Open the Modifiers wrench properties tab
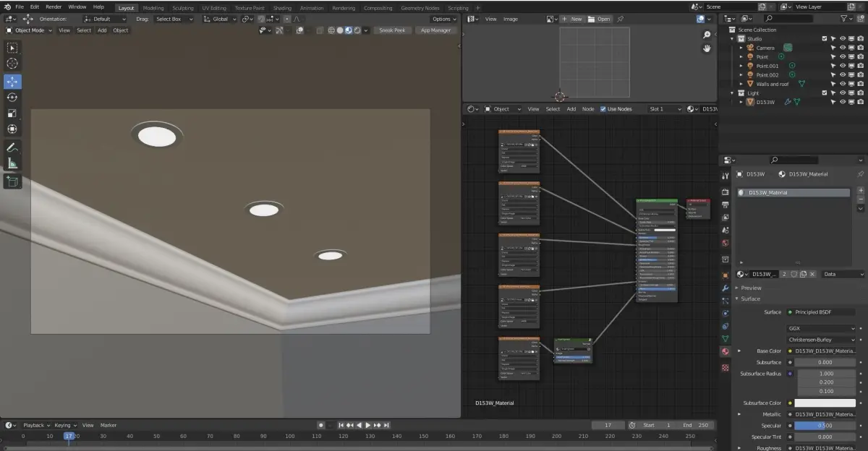 pyautogui.click(x=726, y=288)
